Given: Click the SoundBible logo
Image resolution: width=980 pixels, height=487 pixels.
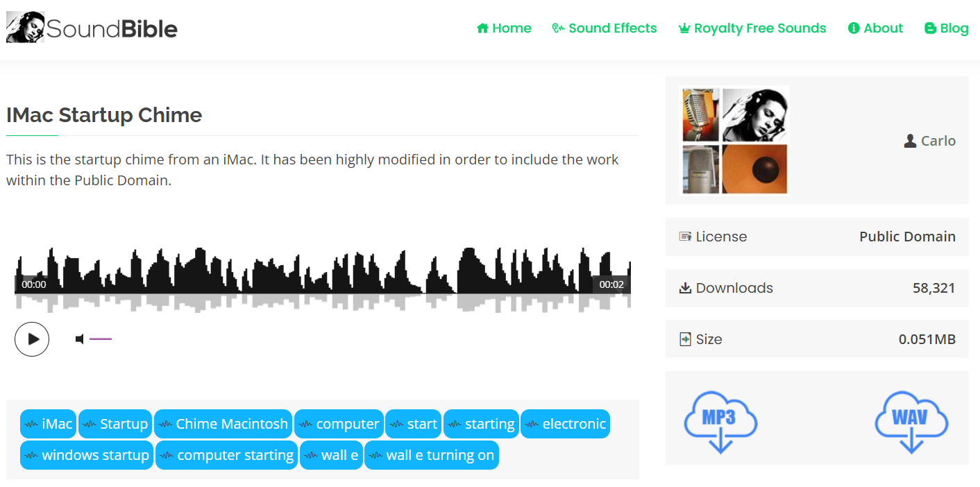Looking at the screenshot, I should [x=92, y=28].
